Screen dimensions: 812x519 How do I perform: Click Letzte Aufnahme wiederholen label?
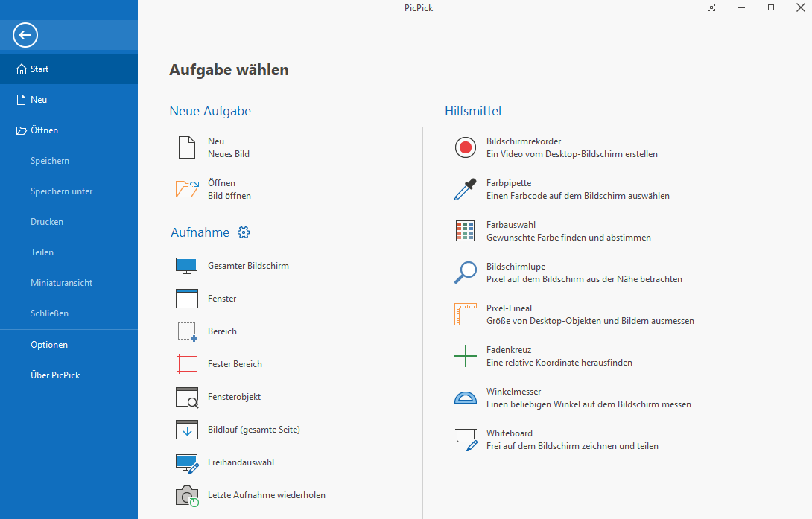click(x=267, y=495)
